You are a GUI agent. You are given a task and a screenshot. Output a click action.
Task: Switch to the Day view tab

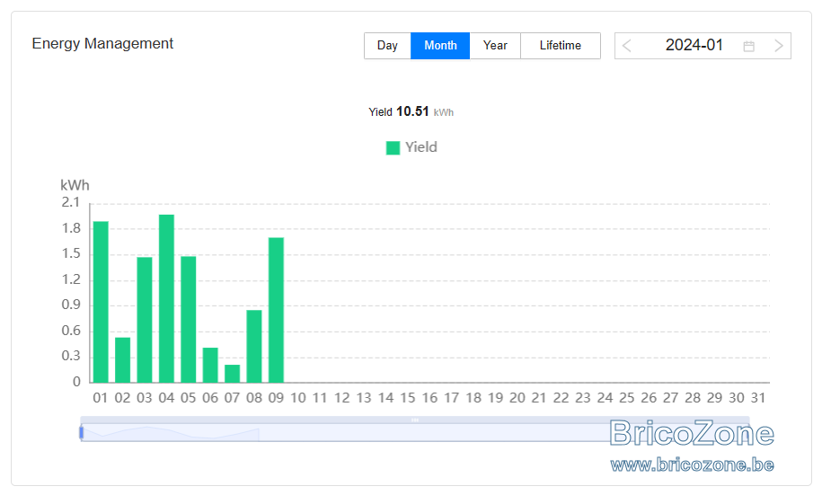[387, 46]
